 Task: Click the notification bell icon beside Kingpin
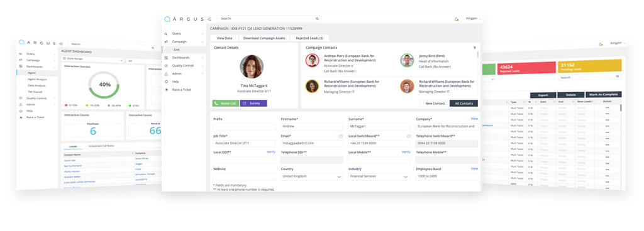457,19
